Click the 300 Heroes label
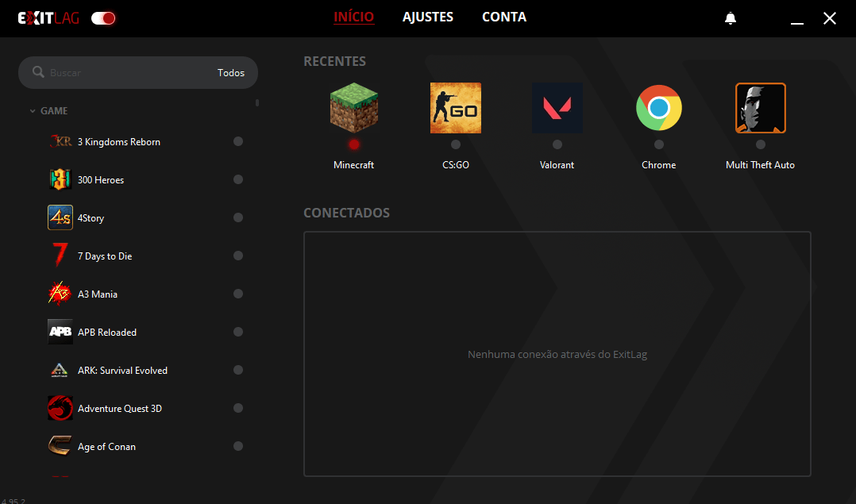Image resolution: width=856 pixels, height=504 pixels. (x=101, y=180)
